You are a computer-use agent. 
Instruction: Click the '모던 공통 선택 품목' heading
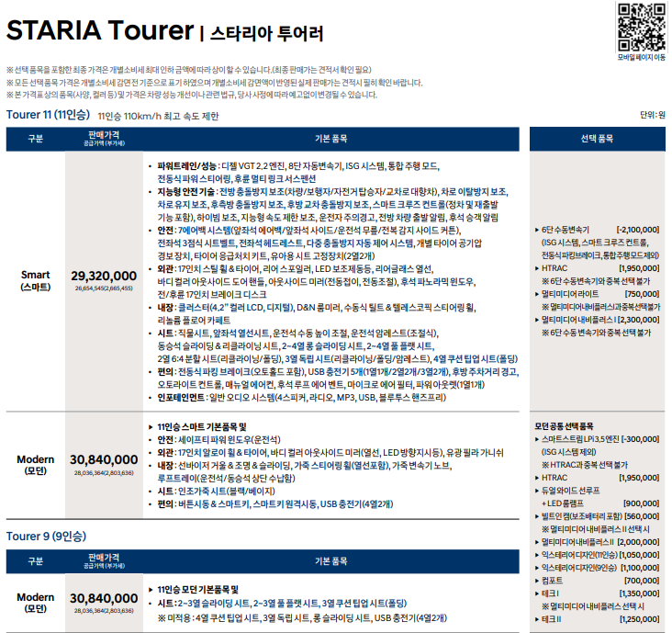coord(564,426)
